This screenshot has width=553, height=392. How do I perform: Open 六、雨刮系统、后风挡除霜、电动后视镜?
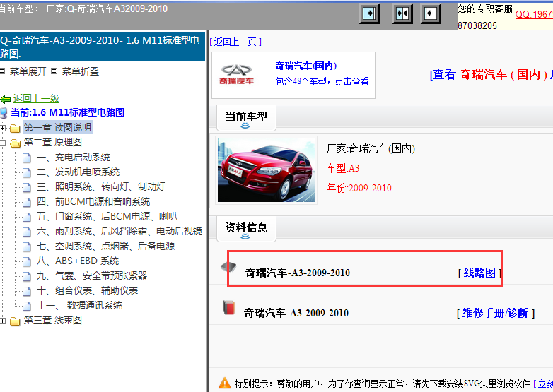tap(120, 231)
